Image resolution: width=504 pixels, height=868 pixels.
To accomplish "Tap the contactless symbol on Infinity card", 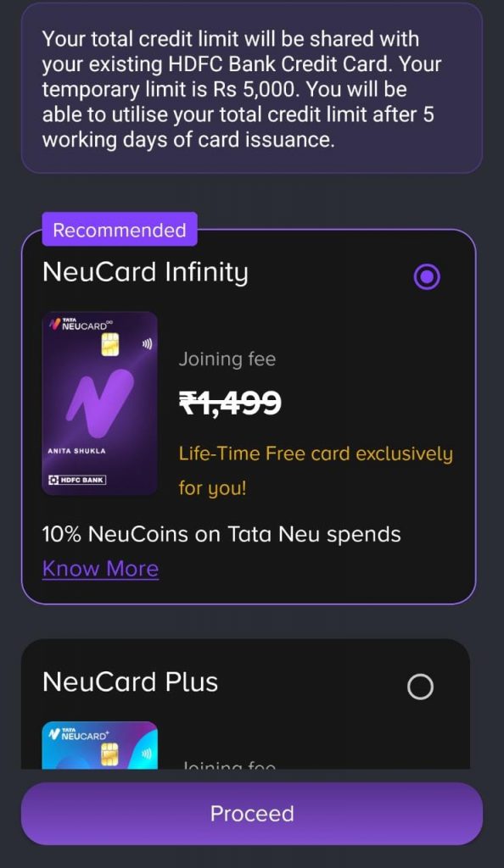I will tap(147, 344).
